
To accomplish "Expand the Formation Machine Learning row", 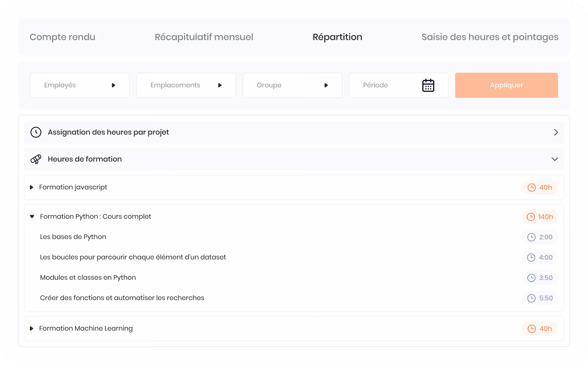I will (31, 328).
